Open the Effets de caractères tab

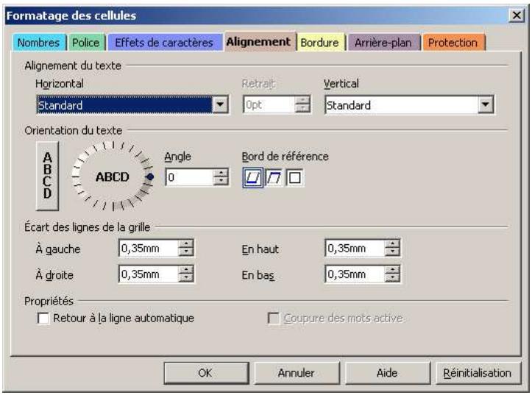tap(164, 43)
